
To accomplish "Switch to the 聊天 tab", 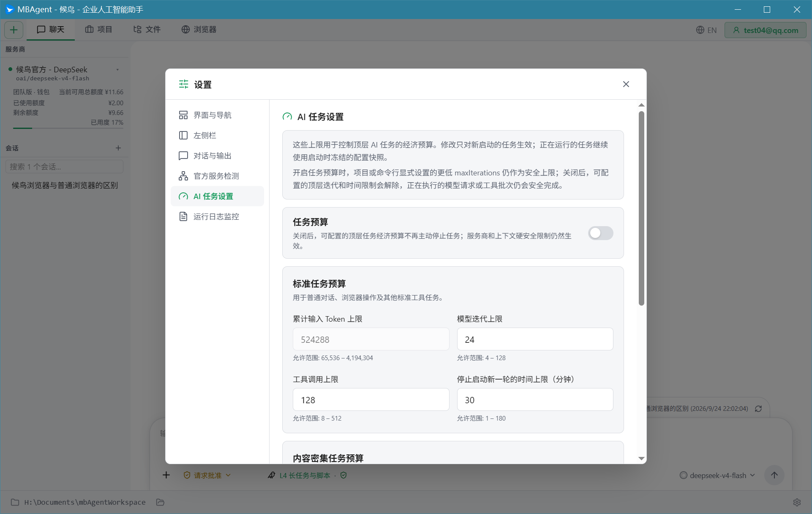I will point(51,30).
